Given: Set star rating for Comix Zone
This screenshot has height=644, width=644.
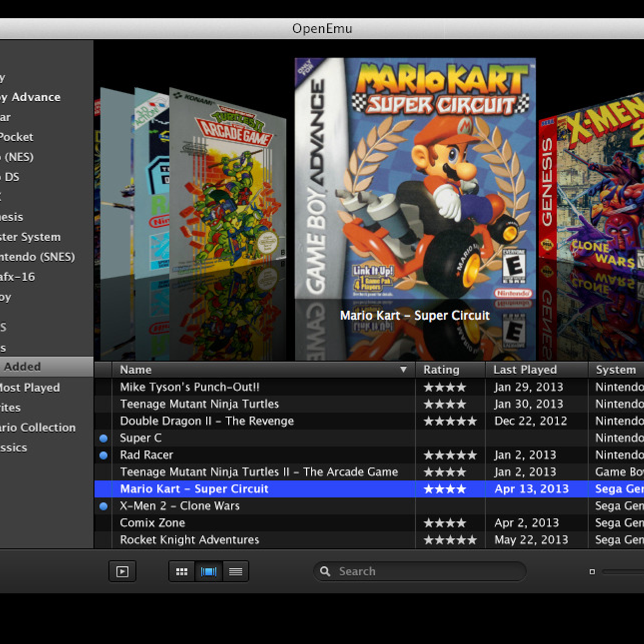Looking at the screenshot, I should [x=445, y=523].
